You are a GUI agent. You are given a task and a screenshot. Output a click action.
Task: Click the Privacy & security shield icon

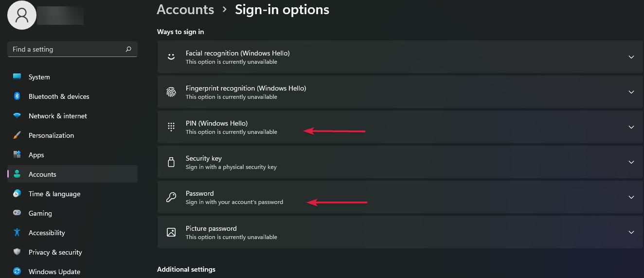(17, 252)
